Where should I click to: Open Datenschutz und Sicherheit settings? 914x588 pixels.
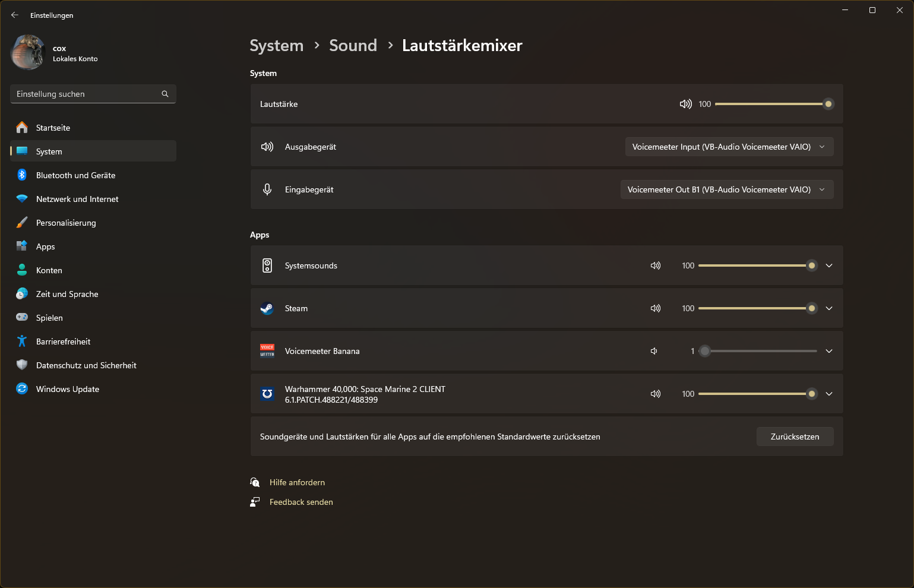click(x=93, y=365)
